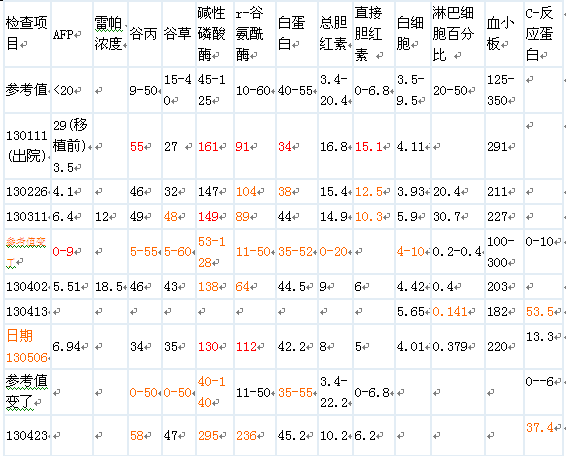Click the value 44.5

coord(295,287)
